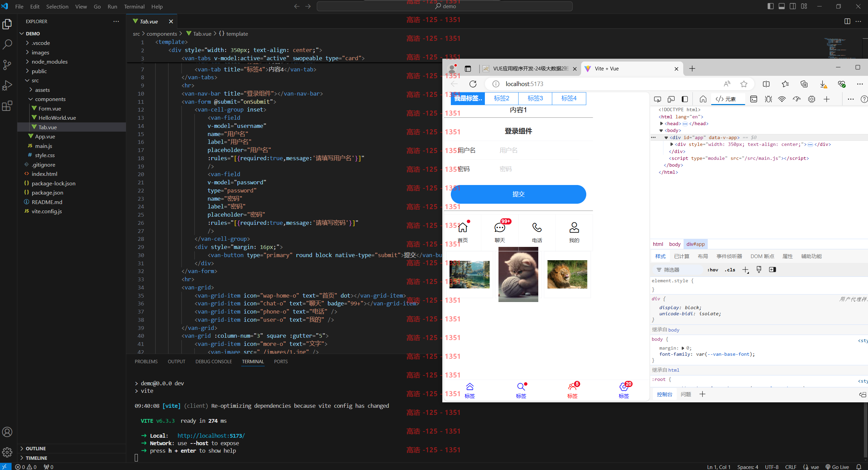Click DevTools inspect element icon
Screen dimensions: 868x470
pos(657,99)
